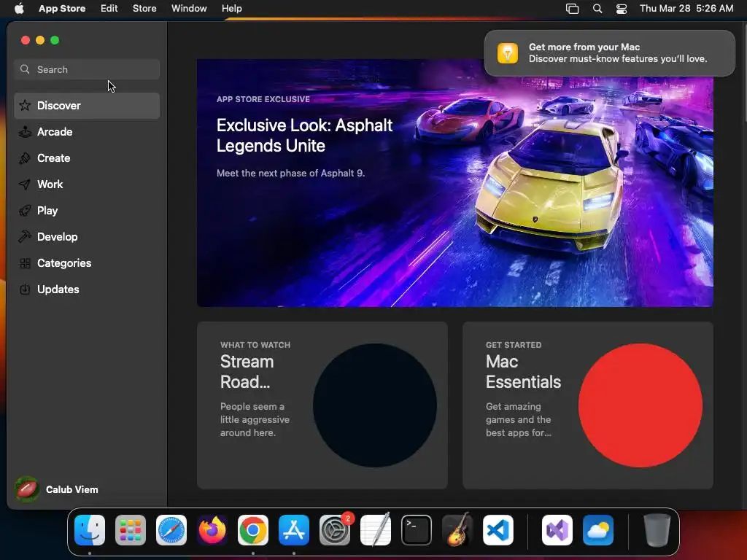Open the Asphalt Legends Unite feature banner
This screenshot has width=747, height=560.
click(455, 183)
